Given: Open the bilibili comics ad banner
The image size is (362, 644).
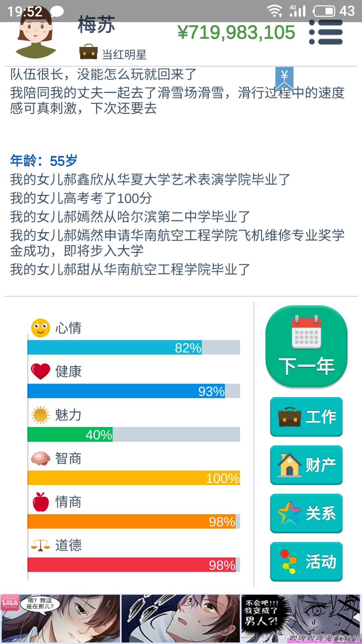Looking at the screenshot, I should [181, 619].
